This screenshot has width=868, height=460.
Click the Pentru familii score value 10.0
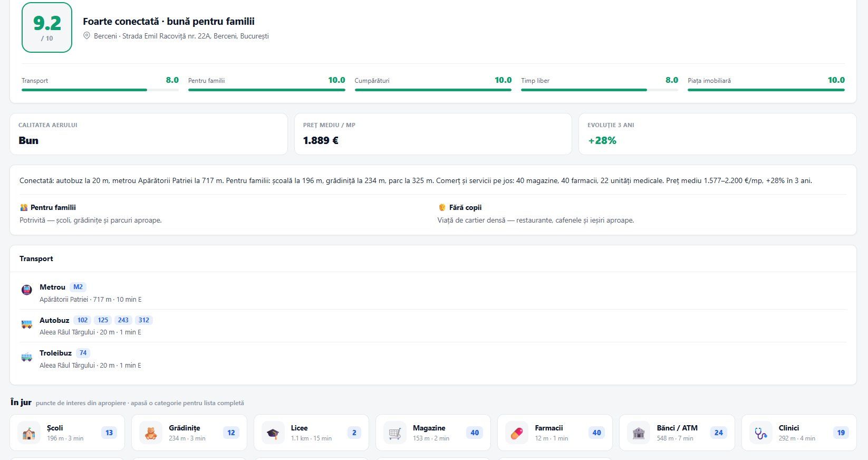coord(336,80)
